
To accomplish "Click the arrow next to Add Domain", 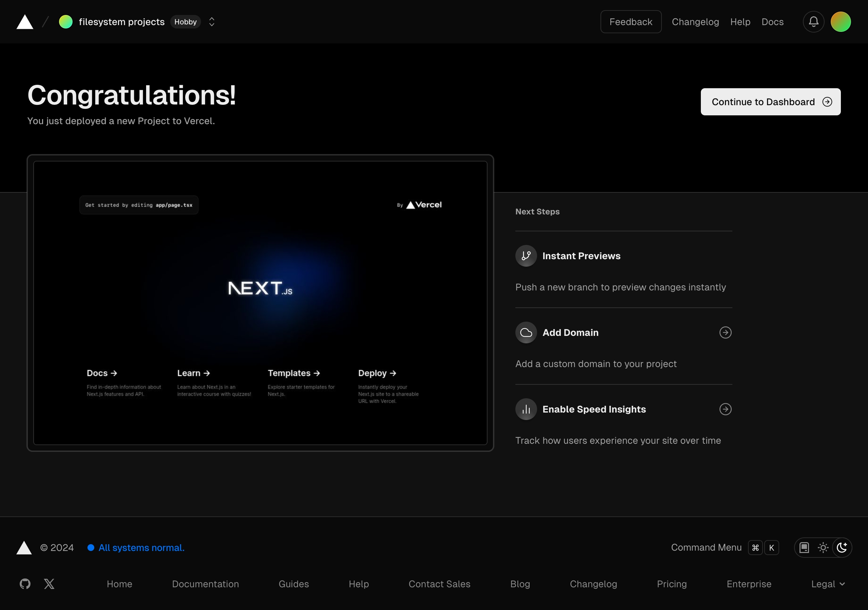I will click(x=725, y=332).
